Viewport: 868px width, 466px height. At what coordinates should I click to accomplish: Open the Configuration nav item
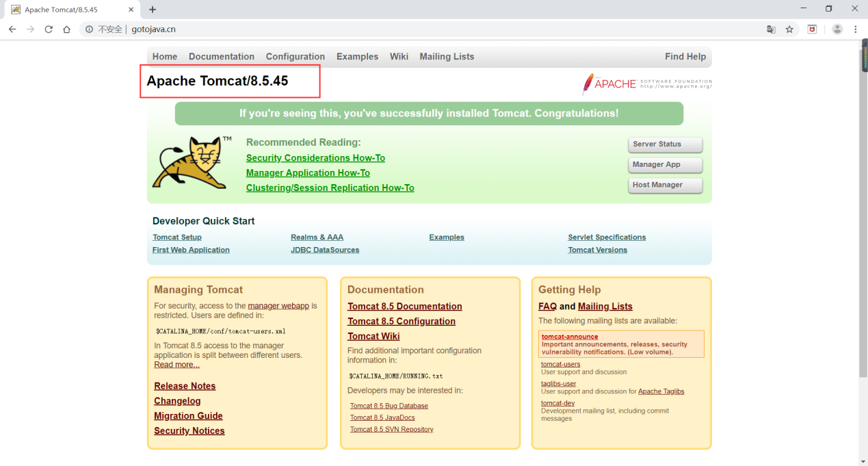coord(295,57)
